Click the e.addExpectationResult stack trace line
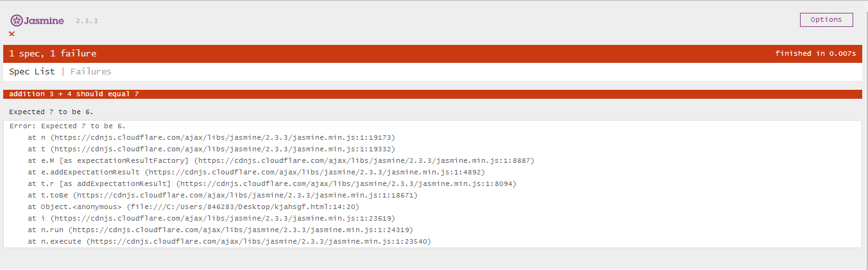868x270 pixels. coord(256,172)
